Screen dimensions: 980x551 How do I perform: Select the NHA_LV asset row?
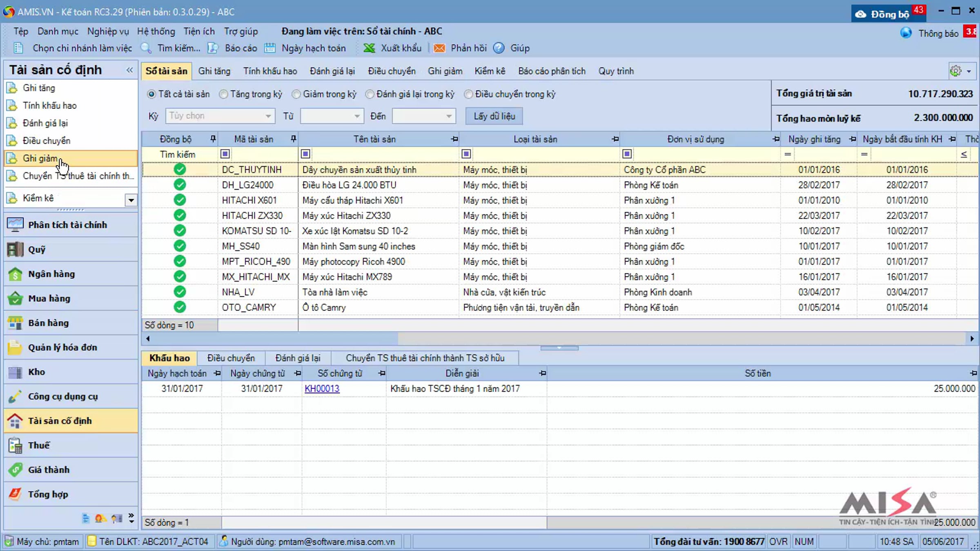coord(559,292)
